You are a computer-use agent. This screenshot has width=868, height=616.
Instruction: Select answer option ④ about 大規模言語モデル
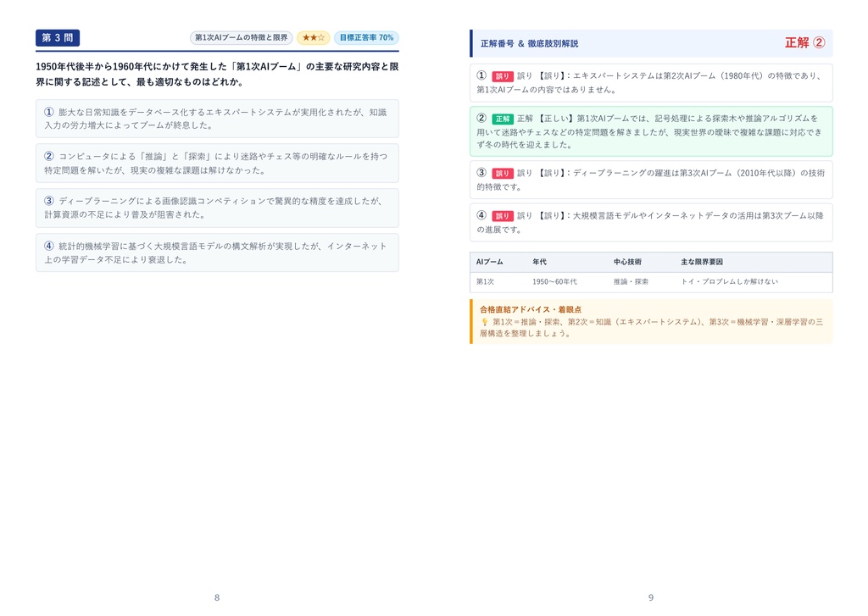[x=217, y=253]
